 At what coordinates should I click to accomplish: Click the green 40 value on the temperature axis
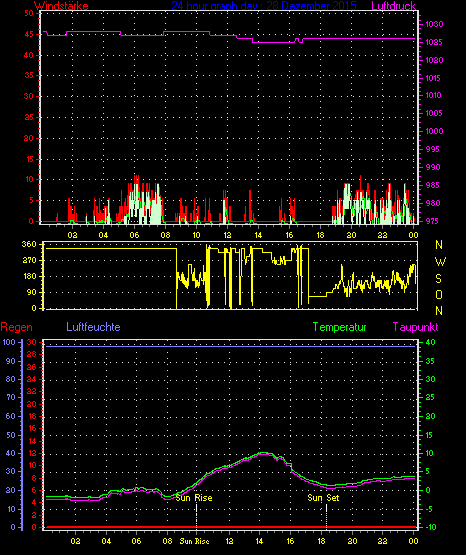click(x=431, y=342)
